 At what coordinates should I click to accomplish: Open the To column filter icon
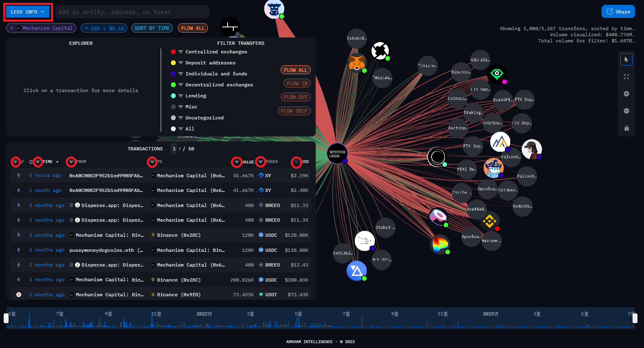click(152, 162)
